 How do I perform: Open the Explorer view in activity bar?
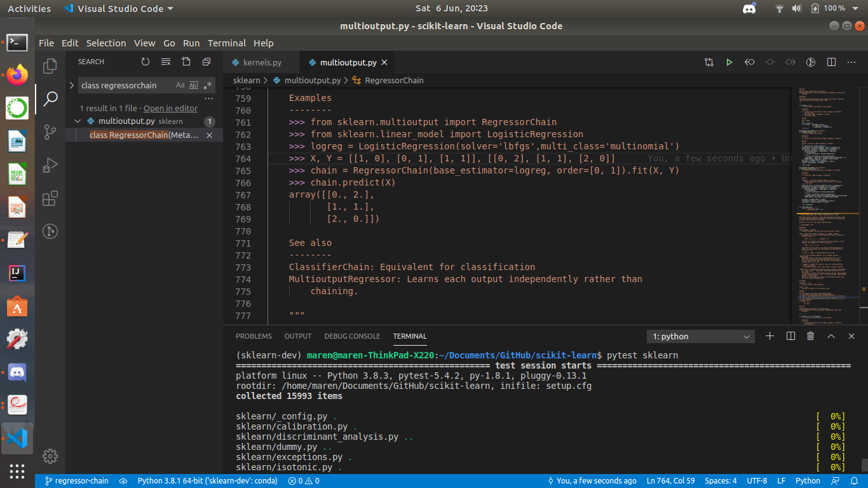pyautogui.click(x=50, y=66)
